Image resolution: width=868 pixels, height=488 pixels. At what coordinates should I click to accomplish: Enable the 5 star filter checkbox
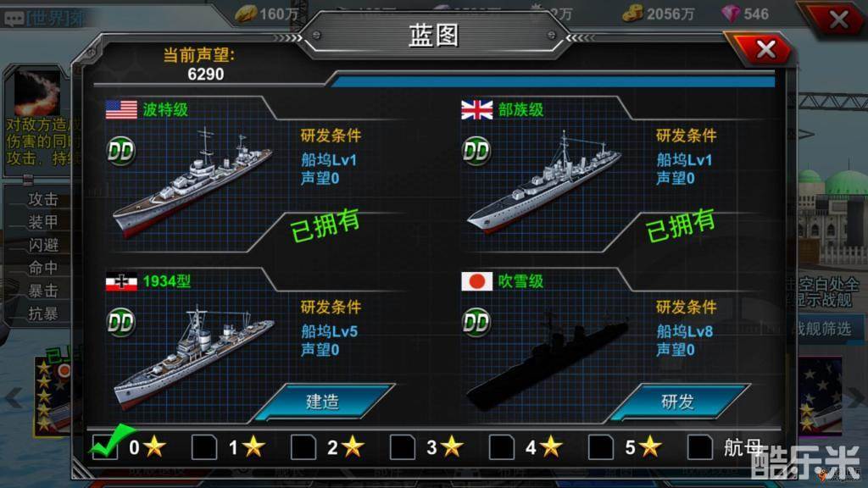pyautogui.click(x=601, y=447)
